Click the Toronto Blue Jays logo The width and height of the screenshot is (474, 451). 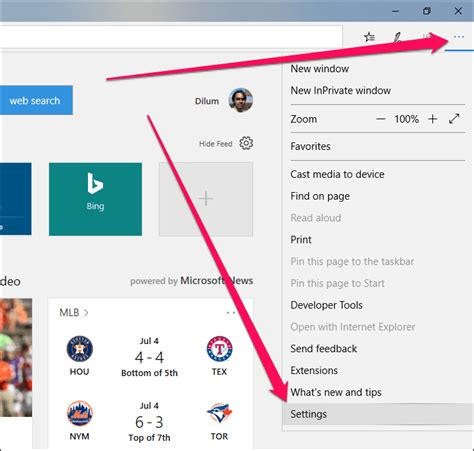click(219, 413)
